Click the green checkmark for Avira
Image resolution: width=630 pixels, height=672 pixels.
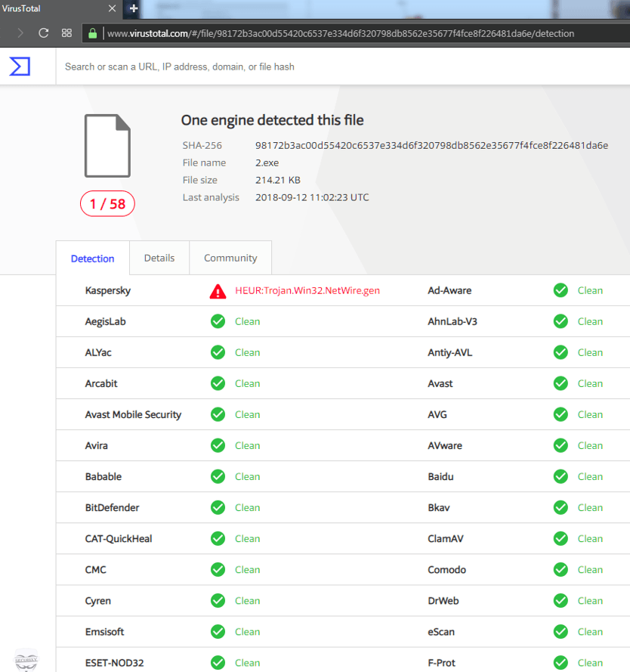point(218,445)
